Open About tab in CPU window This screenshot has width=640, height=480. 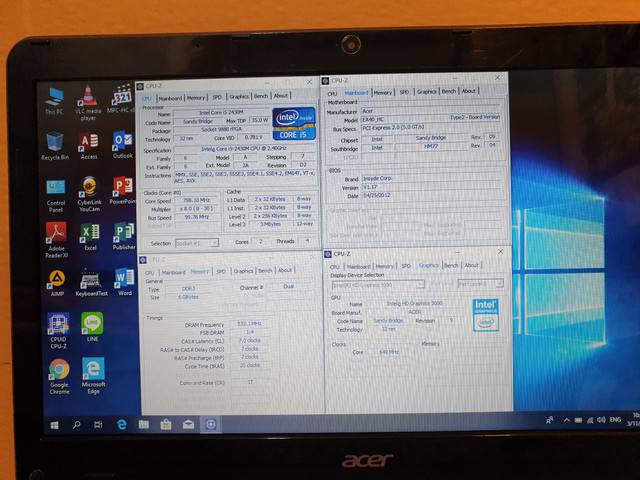(x=281, y=96)
